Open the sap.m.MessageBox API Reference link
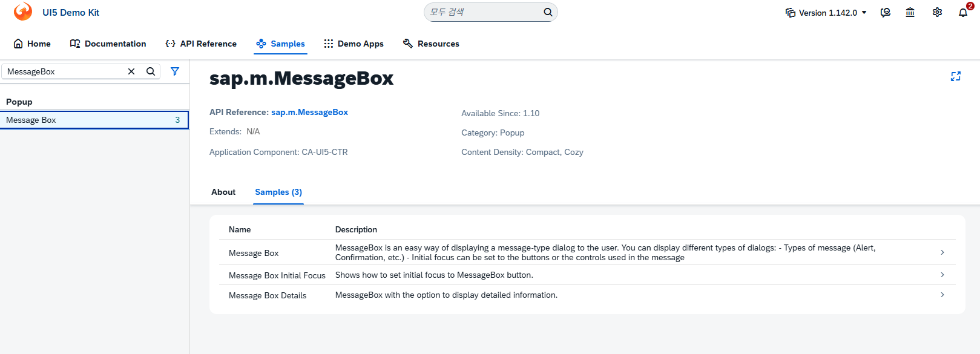Image resolution: width=980 pixels, height=354 pixels. point(309,112)
